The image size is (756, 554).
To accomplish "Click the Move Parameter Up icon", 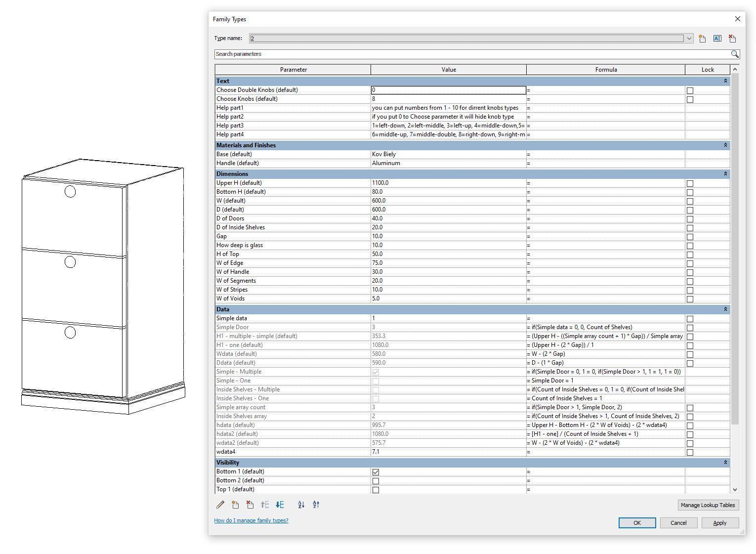I will (x=265, y=505).
